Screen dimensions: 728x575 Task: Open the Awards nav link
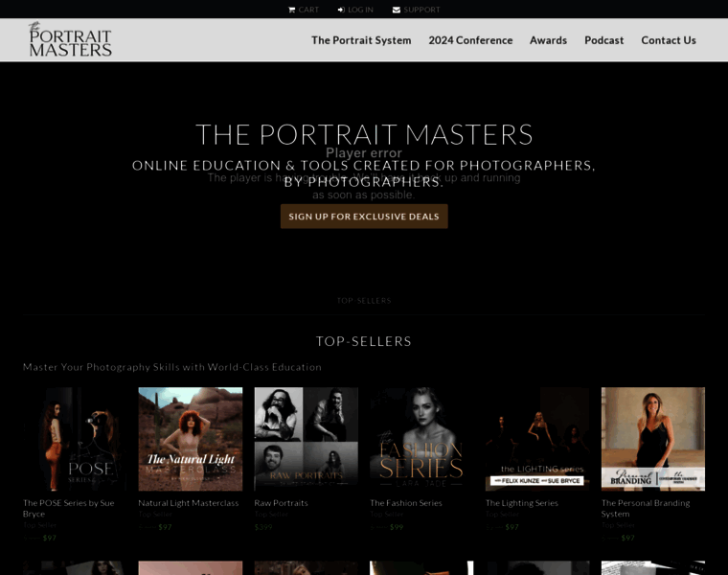(x=548, y=40)
